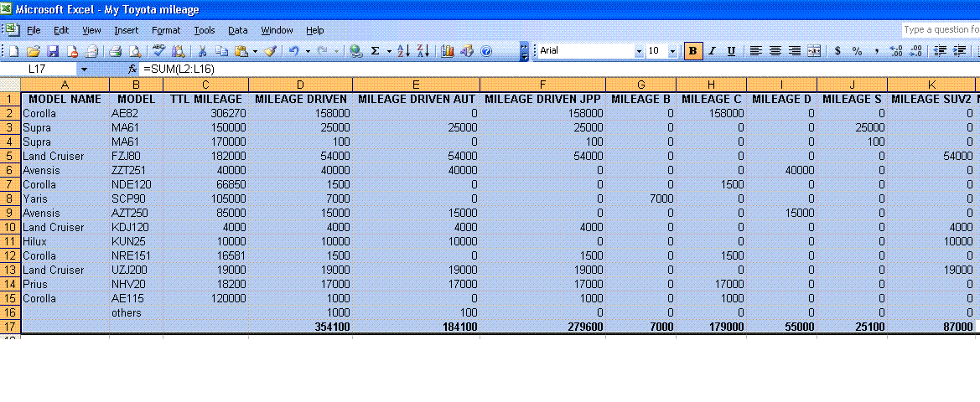Apply Percent style formatting
The width and height of the screenshot is (980, 402).
(857, 51)
